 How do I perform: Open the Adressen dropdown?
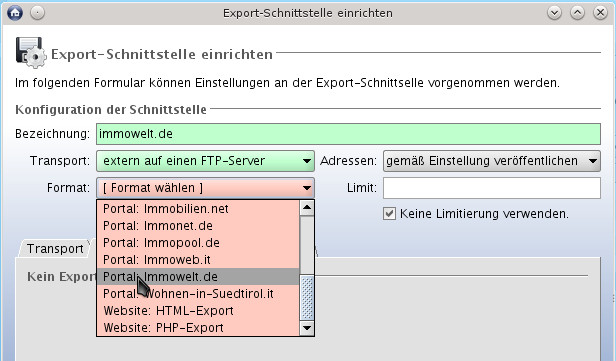tap(492, 161)
